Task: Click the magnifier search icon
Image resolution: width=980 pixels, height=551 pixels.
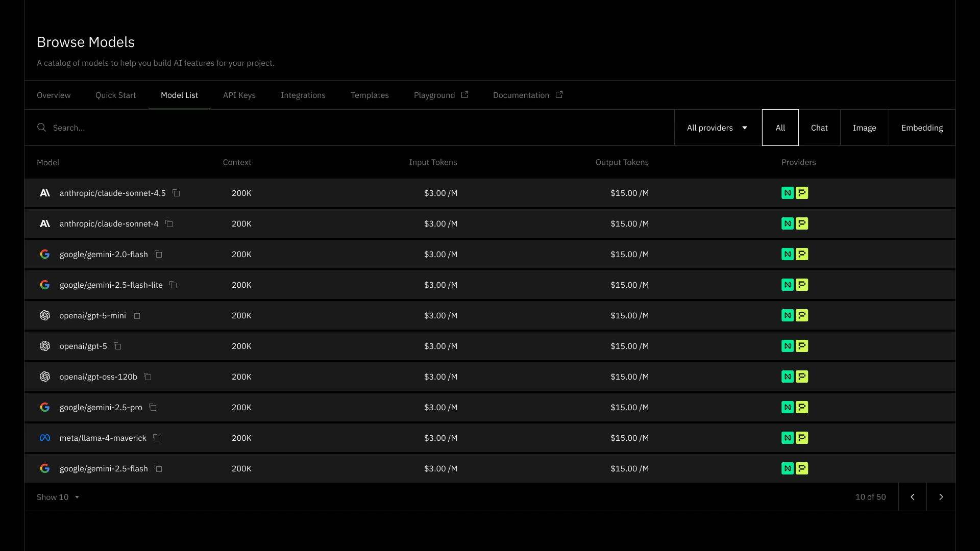Action: click(x=41, y=128)
